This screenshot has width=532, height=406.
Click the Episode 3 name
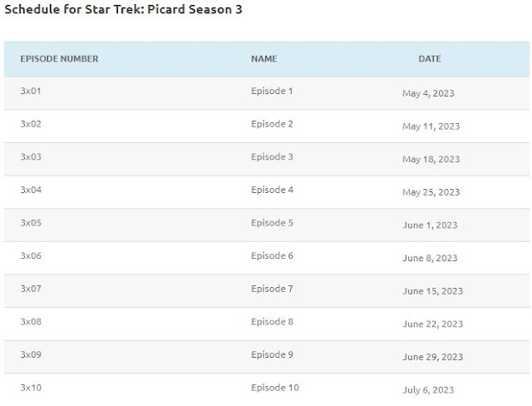tap(272, 157)
